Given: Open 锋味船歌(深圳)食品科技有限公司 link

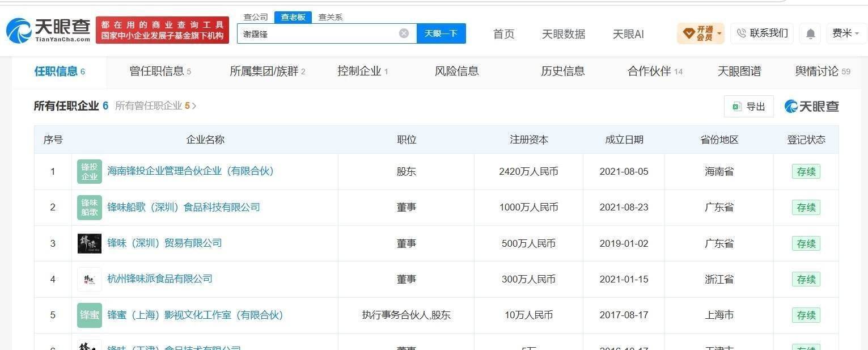Looking at the screenshot, I should (x=184, y=207).
